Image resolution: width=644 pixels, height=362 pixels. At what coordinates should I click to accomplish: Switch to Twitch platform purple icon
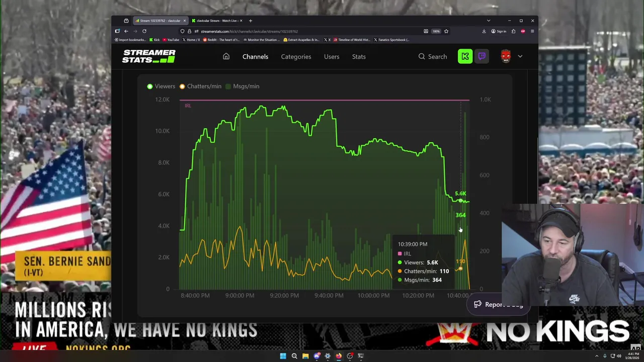[x=481, y=56]
